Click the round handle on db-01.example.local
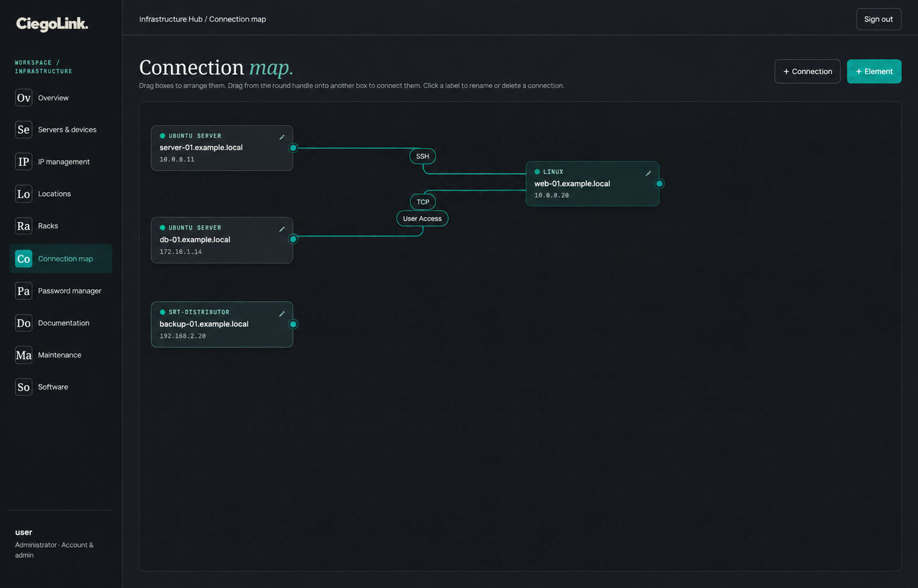This screenshot has height=588, width=918. pos(293,239)
